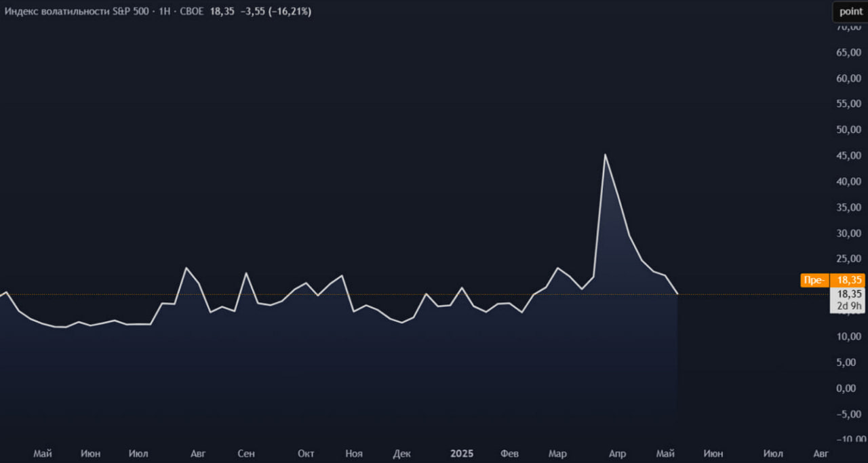Screen dimensions: 868x463
Task: Click the Ноя month label on time axis
Action: click(353, 454)
